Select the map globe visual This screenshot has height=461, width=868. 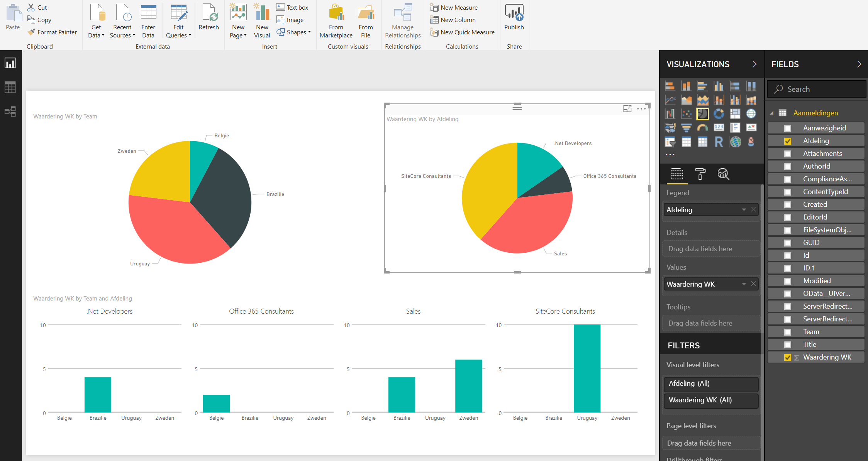click(x=751, y=114)
